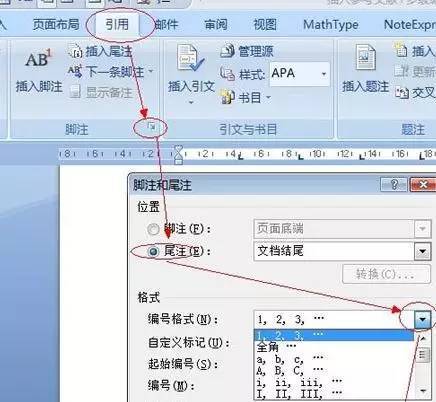Switch to Review (审阅) tab
The height and width of the screenshot is (402, 436).
pos(216,24)
